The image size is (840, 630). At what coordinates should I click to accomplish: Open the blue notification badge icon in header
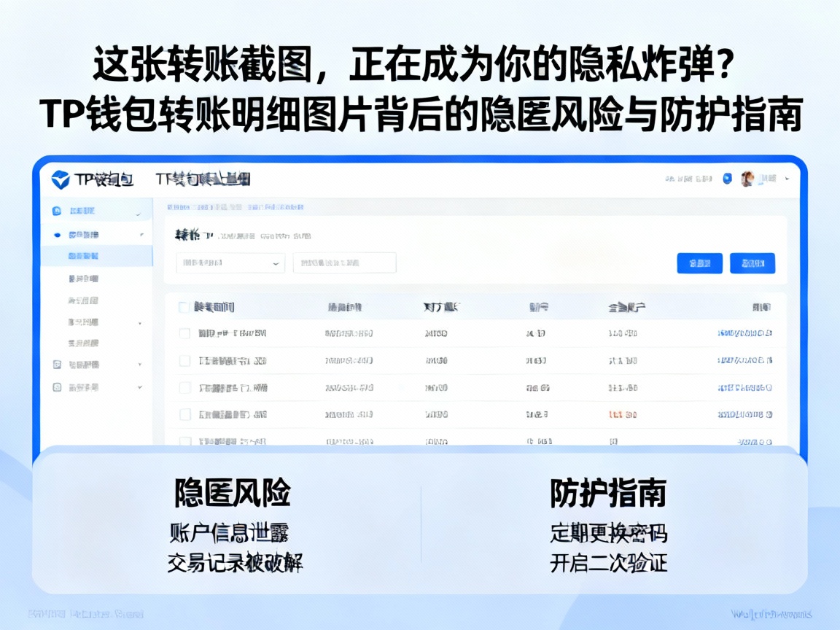pyautogui.click(x=726, y=179)
